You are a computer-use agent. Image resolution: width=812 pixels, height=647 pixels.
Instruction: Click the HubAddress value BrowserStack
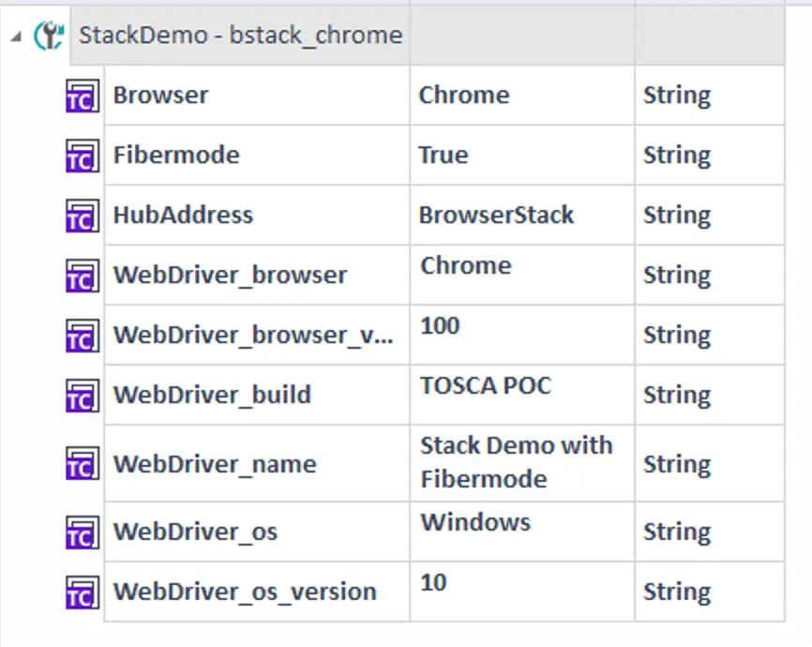point(496,215)
